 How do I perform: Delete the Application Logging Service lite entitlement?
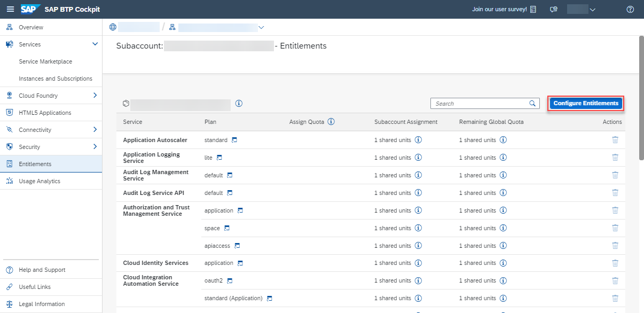(615, 158)
